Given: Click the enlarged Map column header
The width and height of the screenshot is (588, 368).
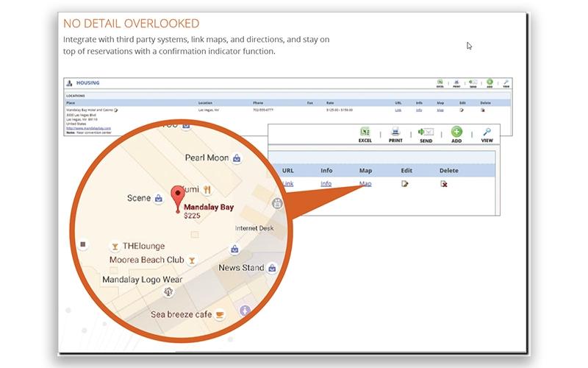Looking at the screenshot, I should coord(365,171).
